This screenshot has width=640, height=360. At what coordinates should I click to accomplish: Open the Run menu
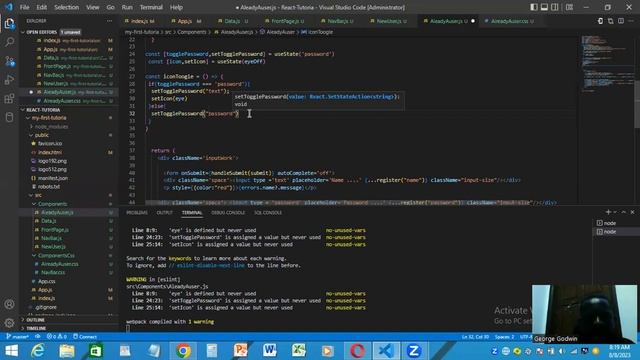[x=127, y=7]
